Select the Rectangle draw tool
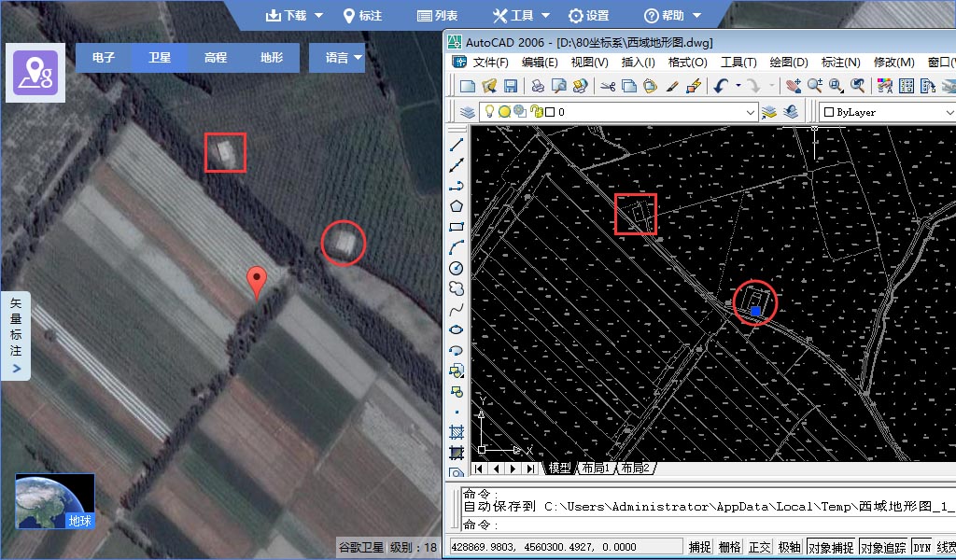Viewport: 956px width, 560px height. 457,227
